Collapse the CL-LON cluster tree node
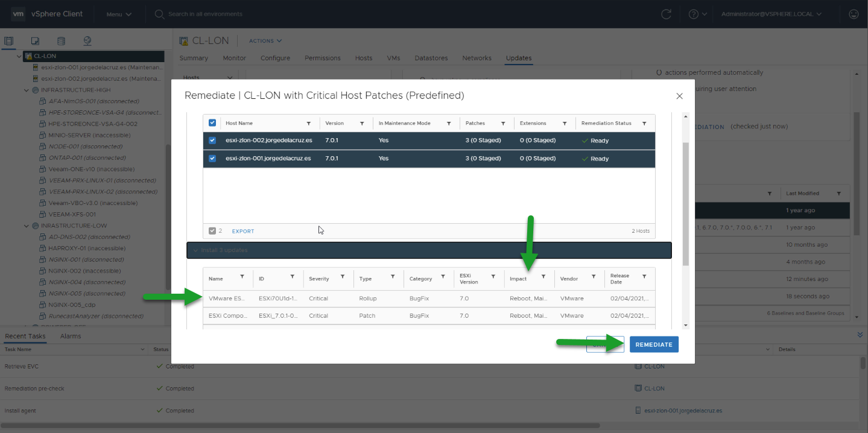 tap(19, 56)
